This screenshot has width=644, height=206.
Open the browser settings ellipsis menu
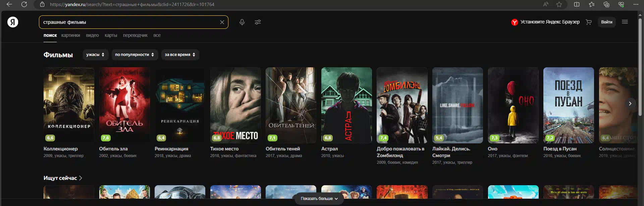[x=636, y=4]
